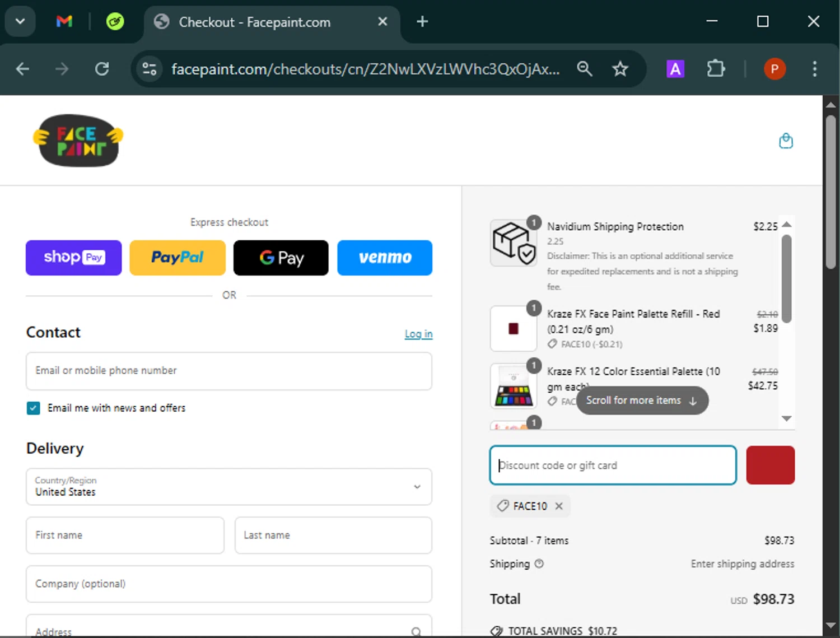Go back to the previous page
840x638 pixels.
[22, 69]
